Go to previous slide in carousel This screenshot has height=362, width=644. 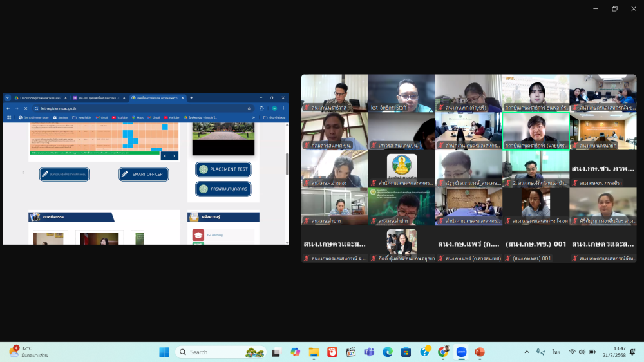tap(164, 156)
